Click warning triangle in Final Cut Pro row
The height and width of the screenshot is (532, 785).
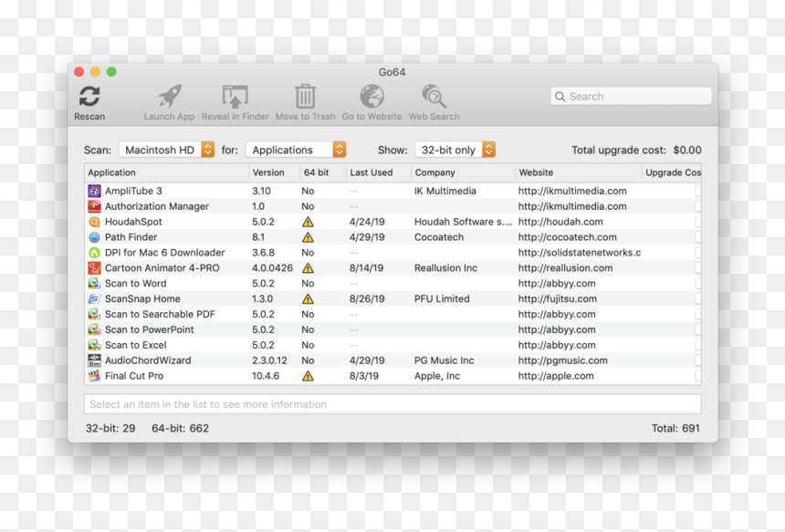(308, 376)
